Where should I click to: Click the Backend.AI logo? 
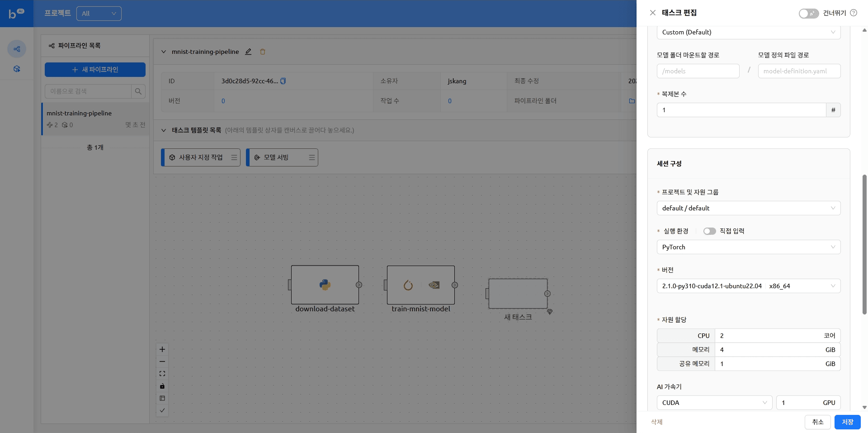tap(16, 14)
